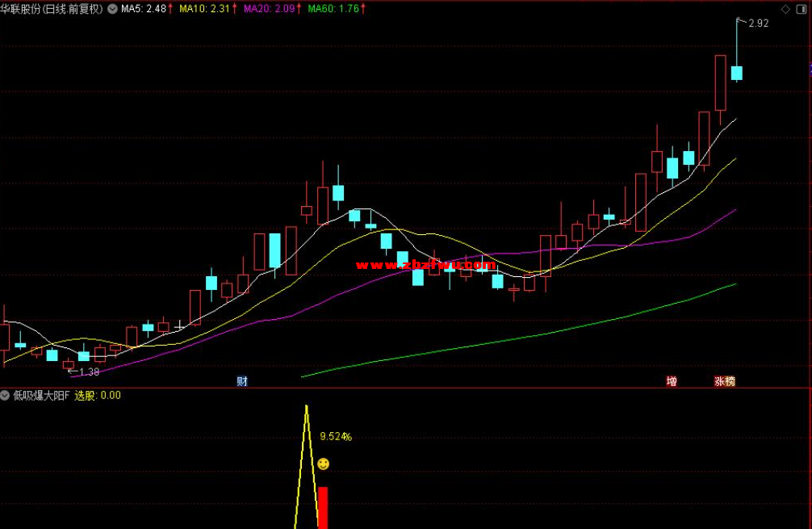Click the 1.38 low price label

coord(89,372)
